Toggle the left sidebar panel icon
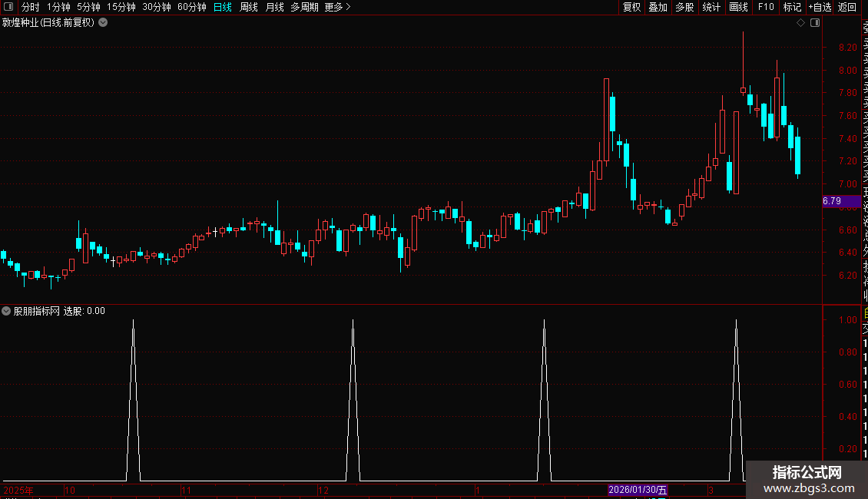Image resolution: width=868 pixels, height=499 pixels. click(8, 7)
